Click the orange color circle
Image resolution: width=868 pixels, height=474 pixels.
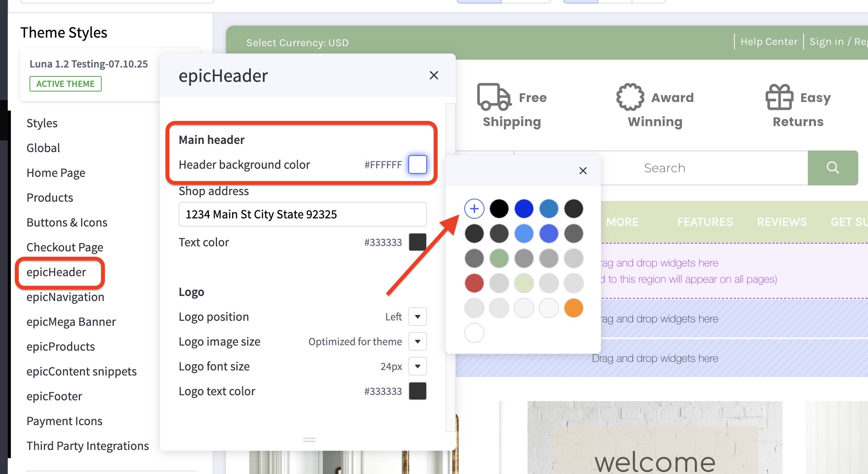coord(573,308)
